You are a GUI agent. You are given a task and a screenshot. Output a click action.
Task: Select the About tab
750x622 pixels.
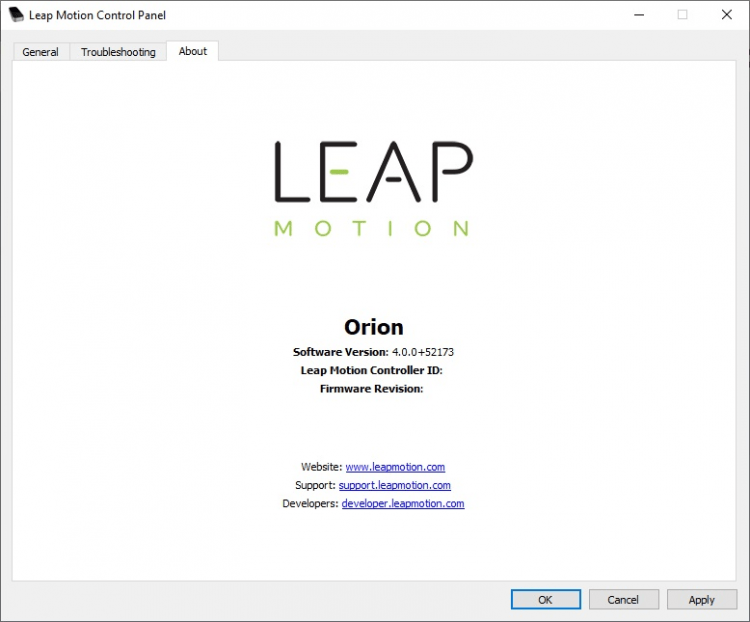click(193, 51)
